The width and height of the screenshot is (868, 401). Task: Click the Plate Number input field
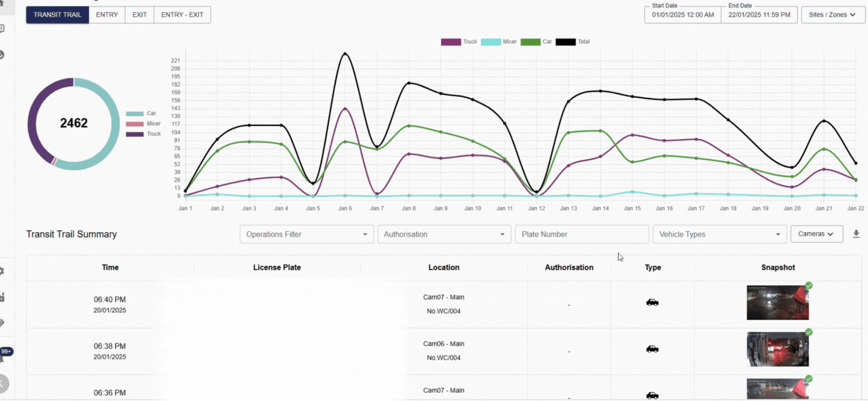tap(581, 234)
